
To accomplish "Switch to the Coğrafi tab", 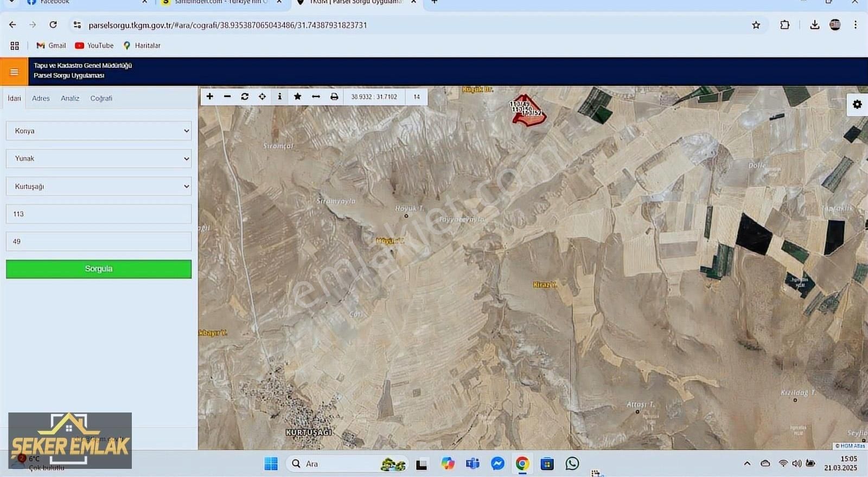I will [x=101, y=98].
